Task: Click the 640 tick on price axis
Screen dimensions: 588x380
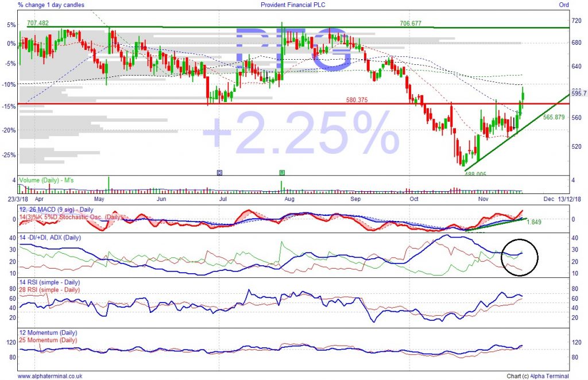Action: (x=576, y=67)
